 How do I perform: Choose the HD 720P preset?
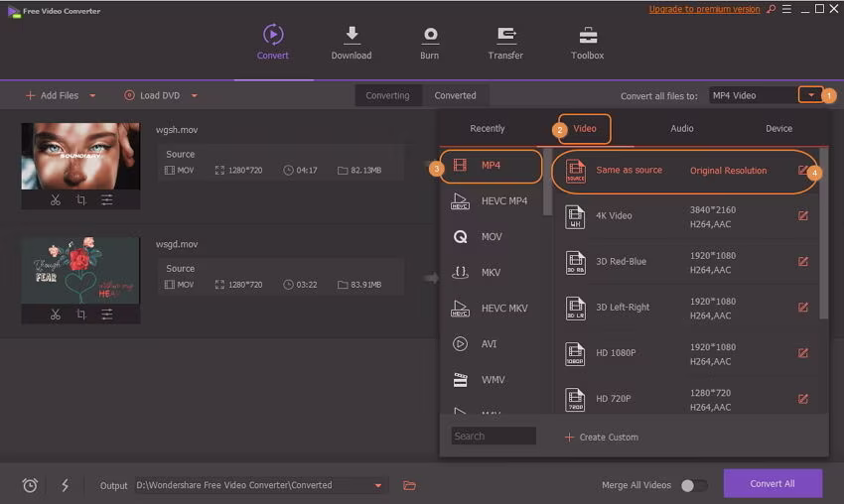tap(686, 399)
